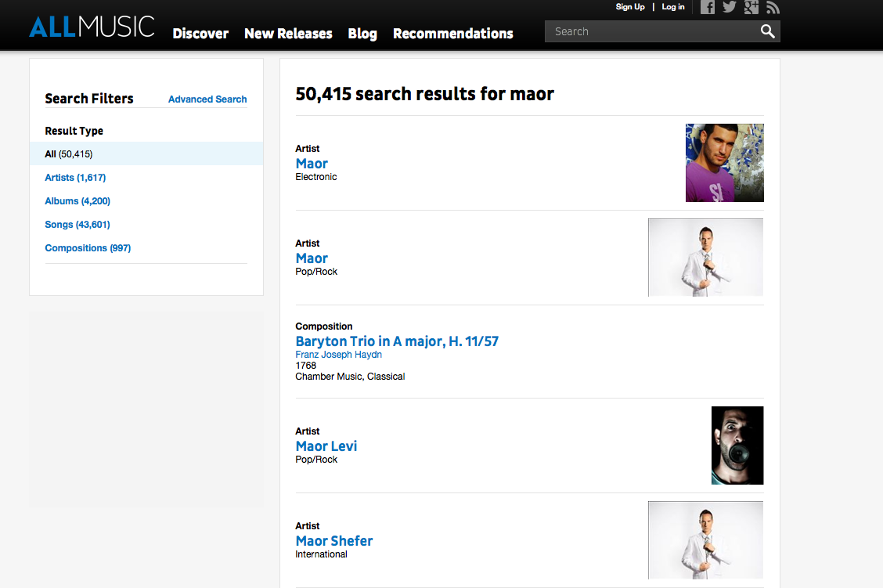883x588 pixels.
Task: Click the search magnifier icon
Action: [x=767, y=31]
